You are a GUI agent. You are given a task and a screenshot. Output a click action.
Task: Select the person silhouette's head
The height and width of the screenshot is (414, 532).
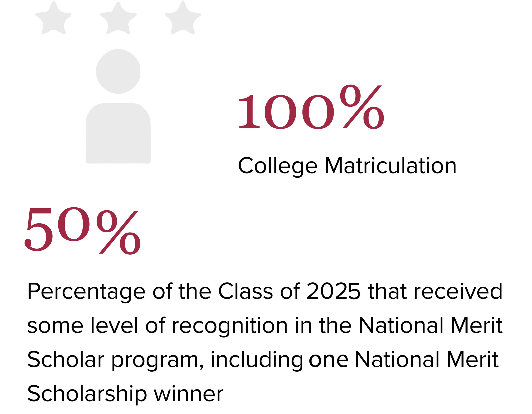118,71
